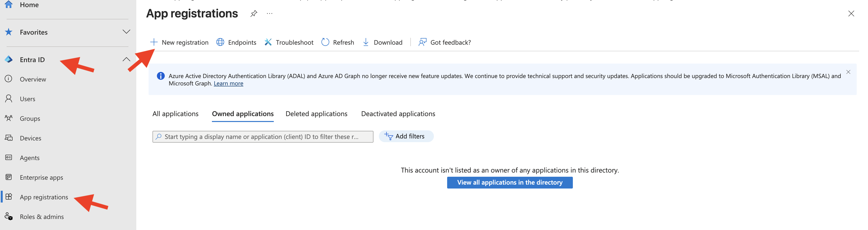Click the Troubleshoot tools icon
Viewport: 868px width, 230px height.
[x=268, y=42]
